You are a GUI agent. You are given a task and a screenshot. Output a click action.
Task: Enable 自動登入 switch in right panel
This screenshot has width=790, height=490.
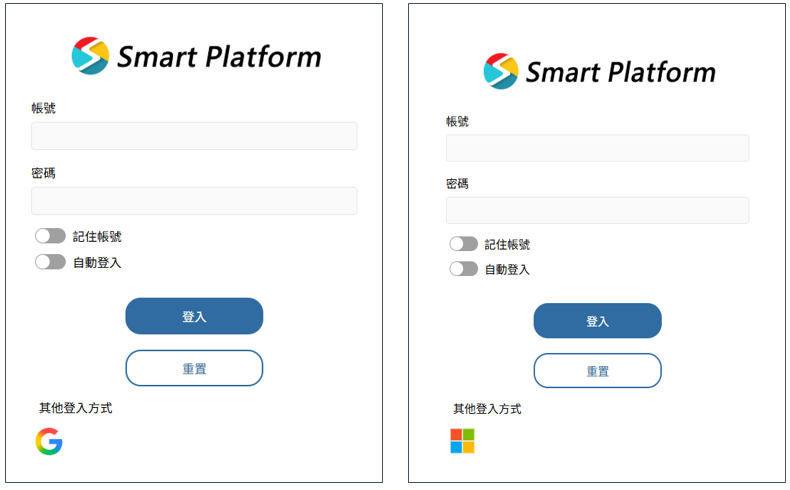(x=463, y=269)
